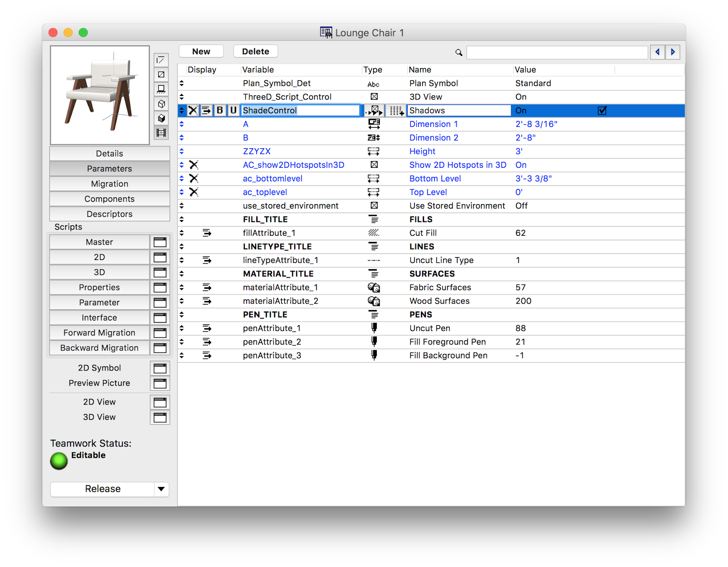Select the 2D full view preview icon

161,75
